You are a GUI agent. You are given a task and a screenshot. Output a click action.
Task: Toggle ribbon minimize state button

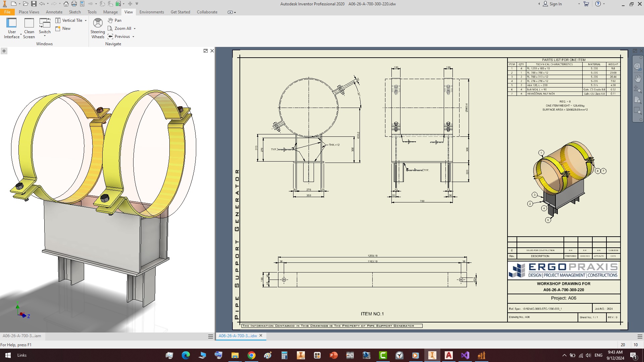[x=230, y=12]
